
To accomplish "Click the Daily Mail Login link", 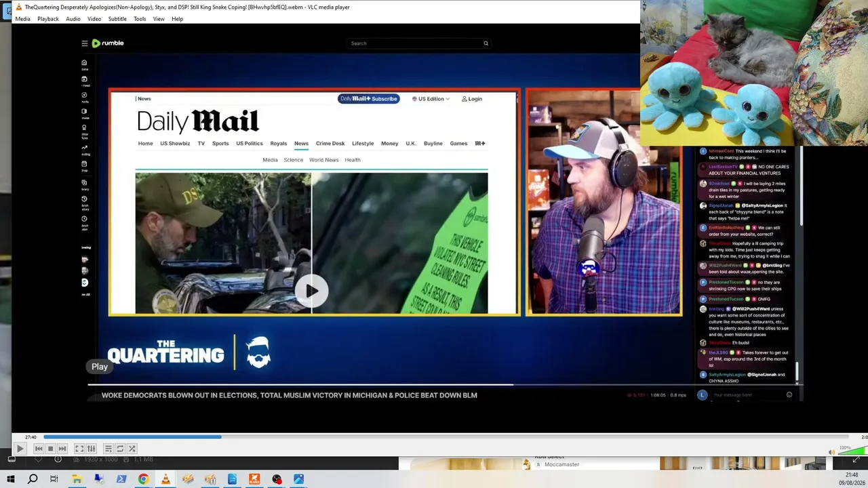I will click(x=472, y=99).
